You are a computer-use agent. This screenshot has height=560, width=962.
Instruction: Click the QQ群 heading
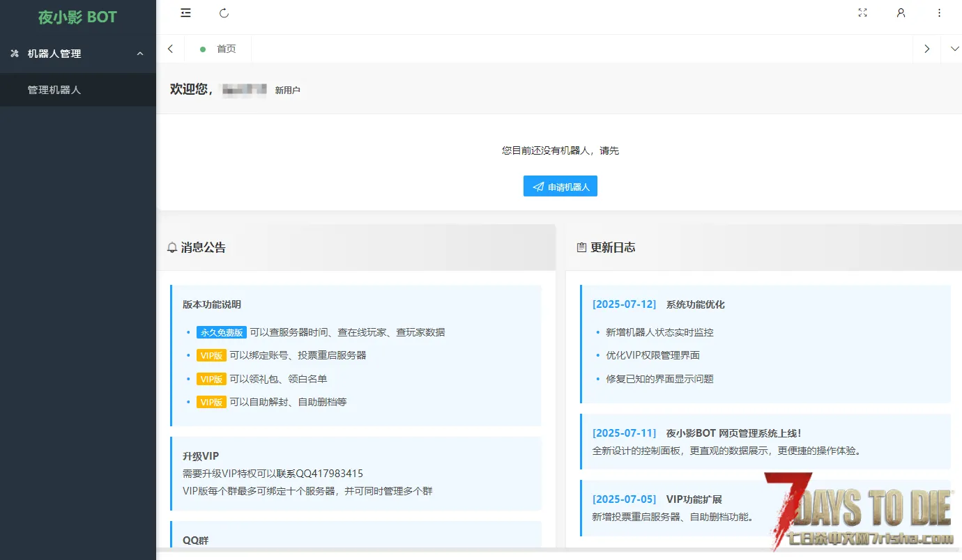[x=195, y=540]
